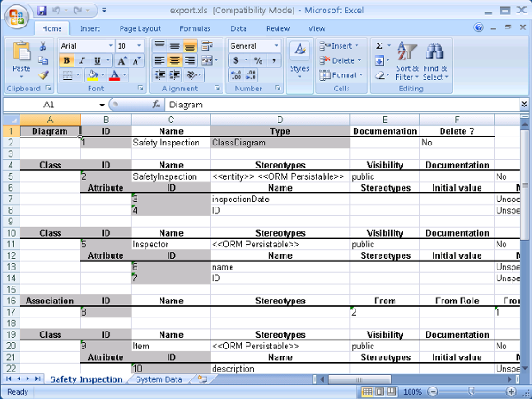Screen dimensions: 532x399
Task: Apply the red font color
Action: point(114,75)
